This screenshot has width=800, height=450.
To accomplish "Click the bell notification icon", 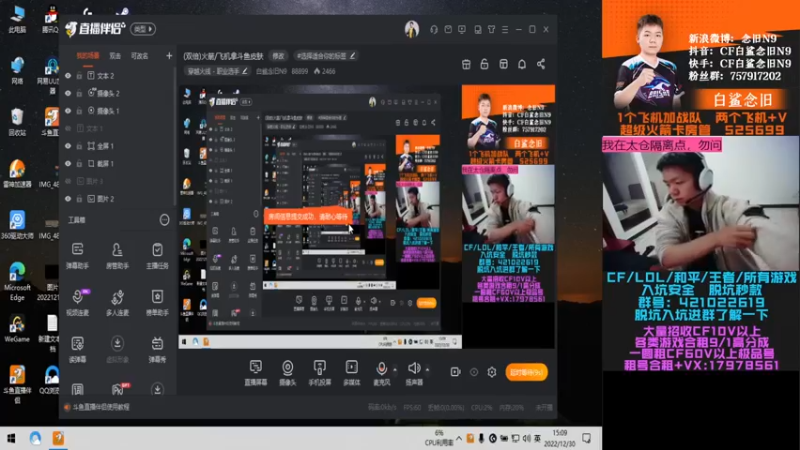I will [522, 64].
